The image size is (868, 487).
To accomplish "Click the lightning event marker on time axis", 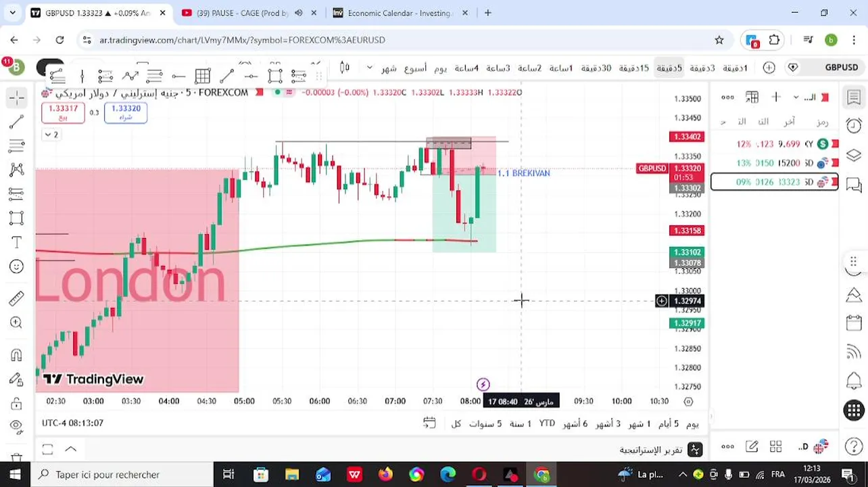I will (x=483, y=385).
